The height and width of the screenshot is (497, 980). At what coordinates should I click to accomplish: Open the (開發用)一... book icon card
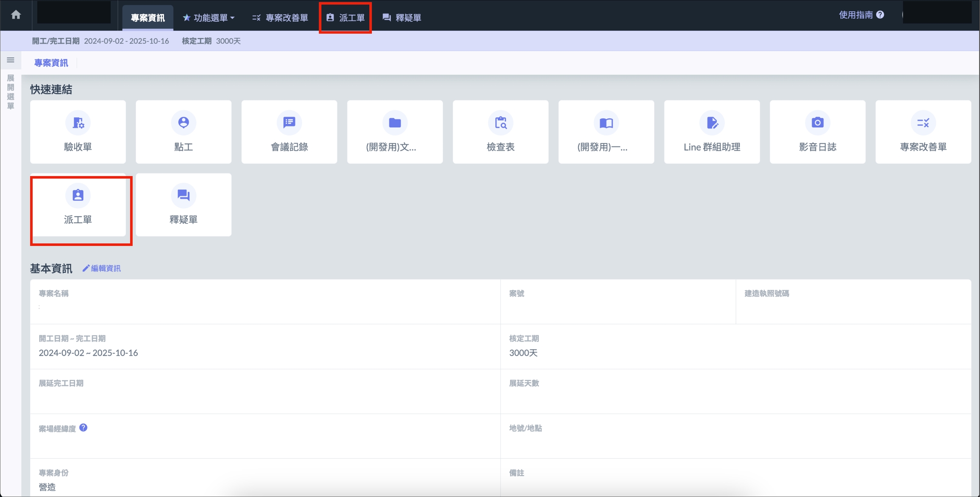pos(606,132)
